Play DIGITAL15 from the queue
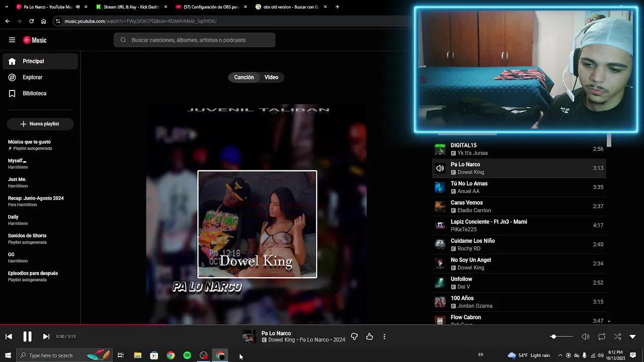 tap(519, 149)
